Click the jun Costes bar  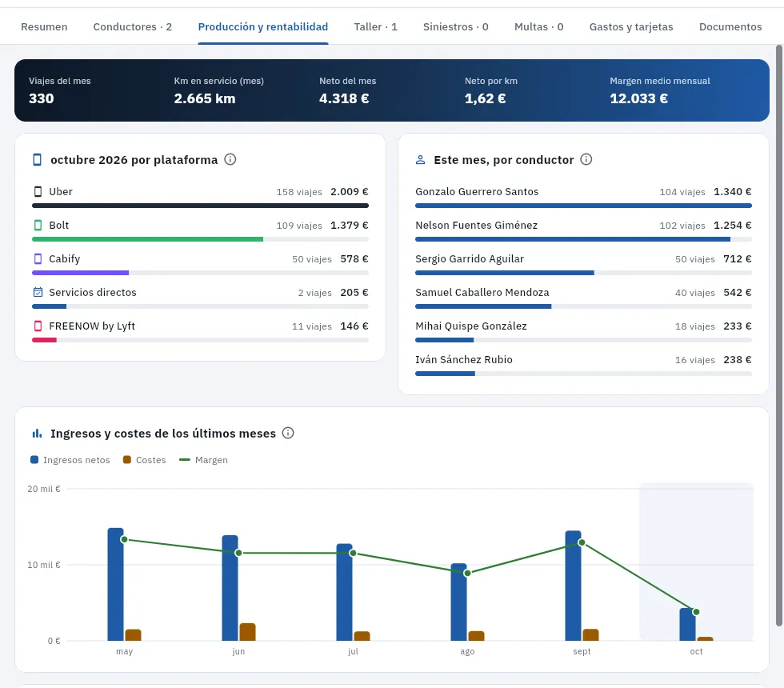coord(247,632)
